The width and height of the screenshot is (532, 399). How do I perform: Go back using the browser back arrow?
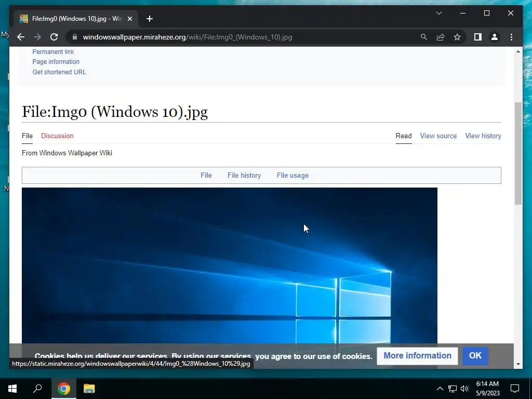21,37
